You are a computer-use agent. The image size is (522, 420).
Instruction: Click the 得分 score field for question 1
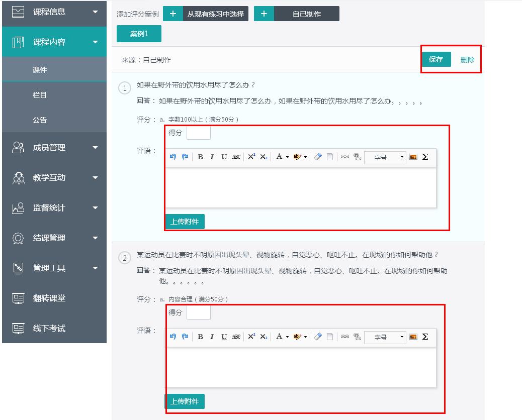click(x=198, y=133)
